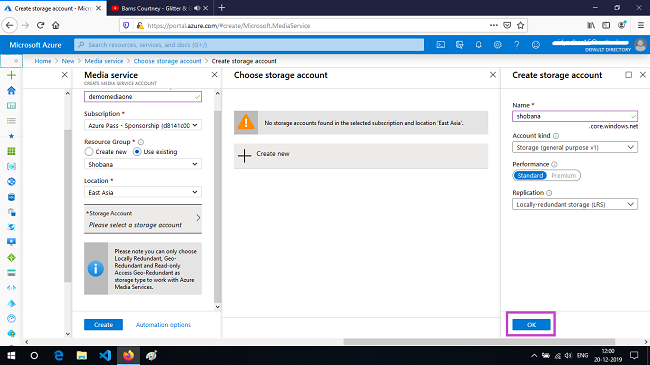Go to Choose storage account breadcrumb
The height and width of the screenshot is (365, 650).
[x=167, y=61]
